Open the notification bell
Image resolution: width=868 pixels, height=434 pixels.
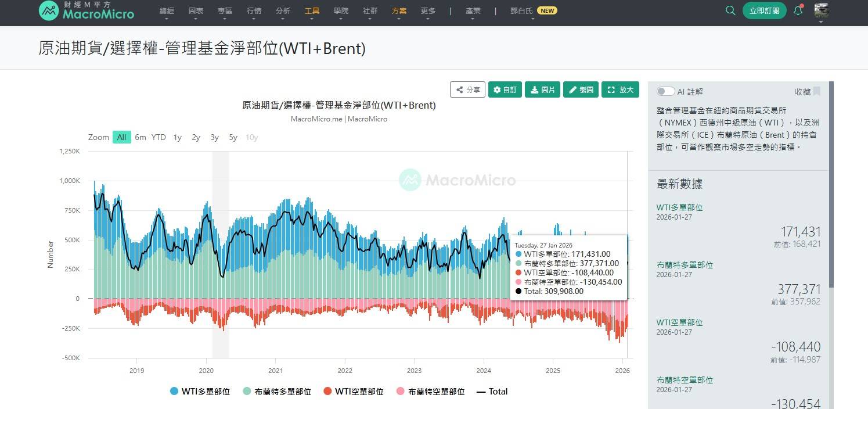(798, 10)
